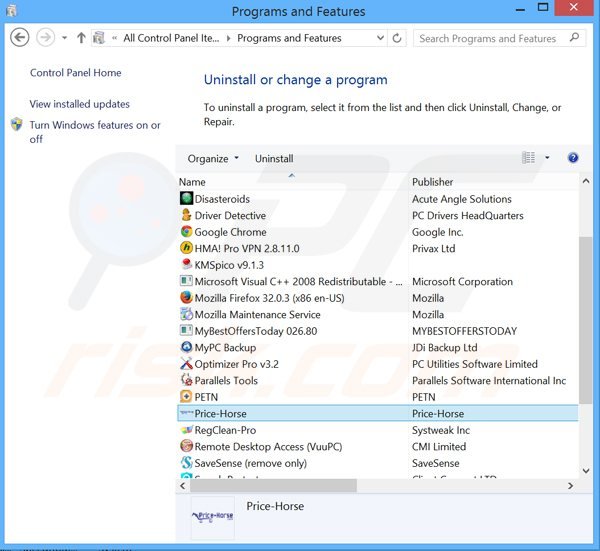Click All Control Panel Items breadcrumb
The width and height of the screenshot is (600, 551).
pos(171,38)
